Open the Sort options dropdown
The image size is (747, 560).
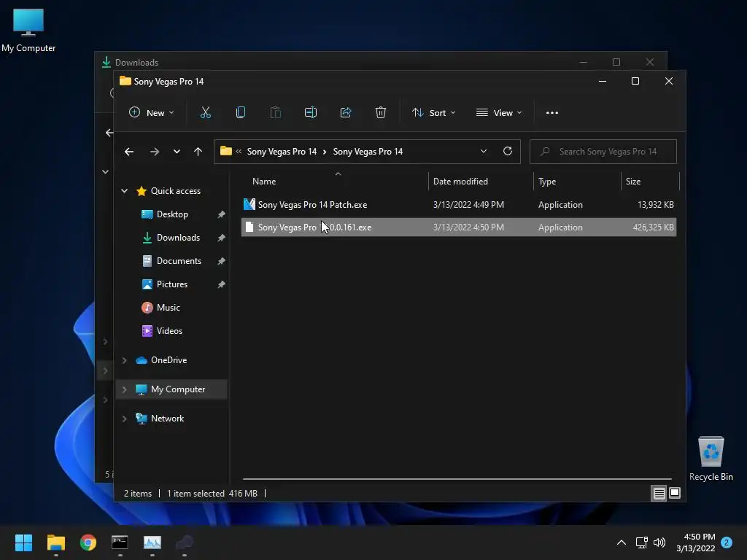(x=433, y=113)
